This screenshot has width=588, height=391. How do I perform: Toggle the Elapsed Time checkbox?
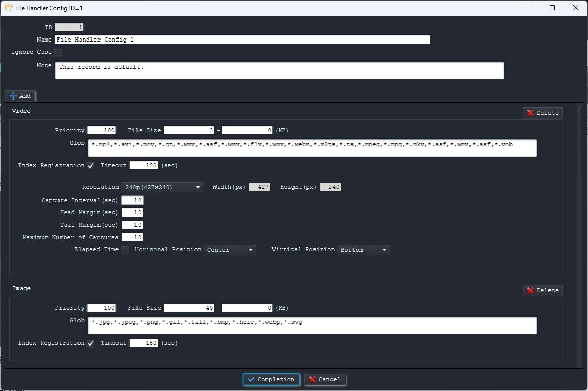125,250
